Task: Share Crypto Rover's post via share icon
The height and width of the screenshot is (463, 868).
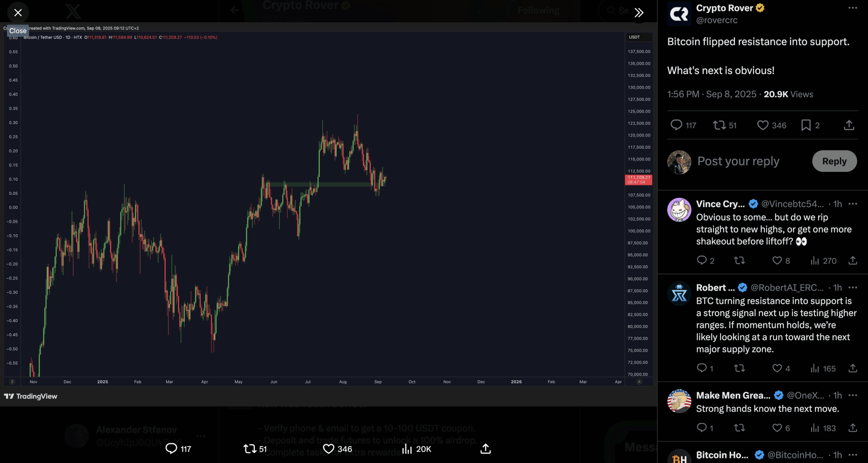Action: pos(849,125)
